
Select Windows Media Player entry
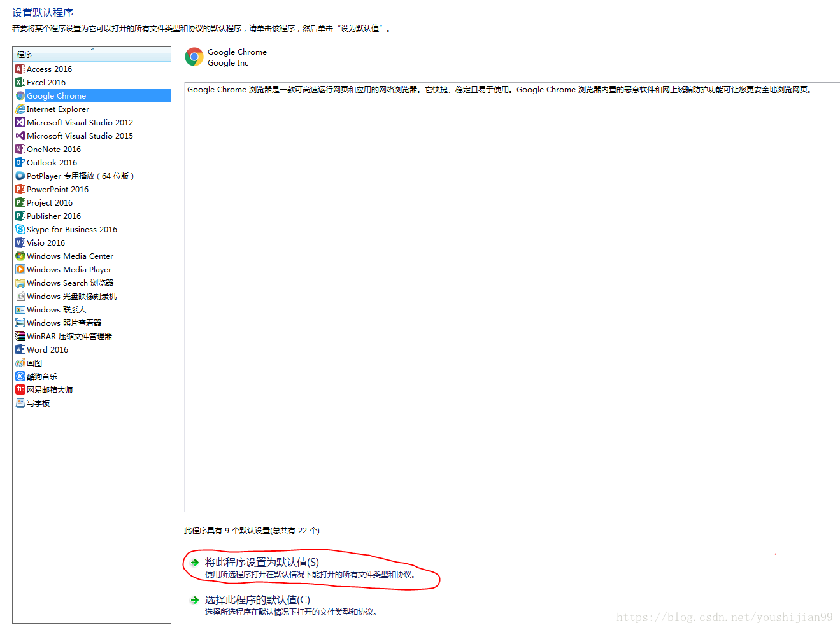point(69,269)
